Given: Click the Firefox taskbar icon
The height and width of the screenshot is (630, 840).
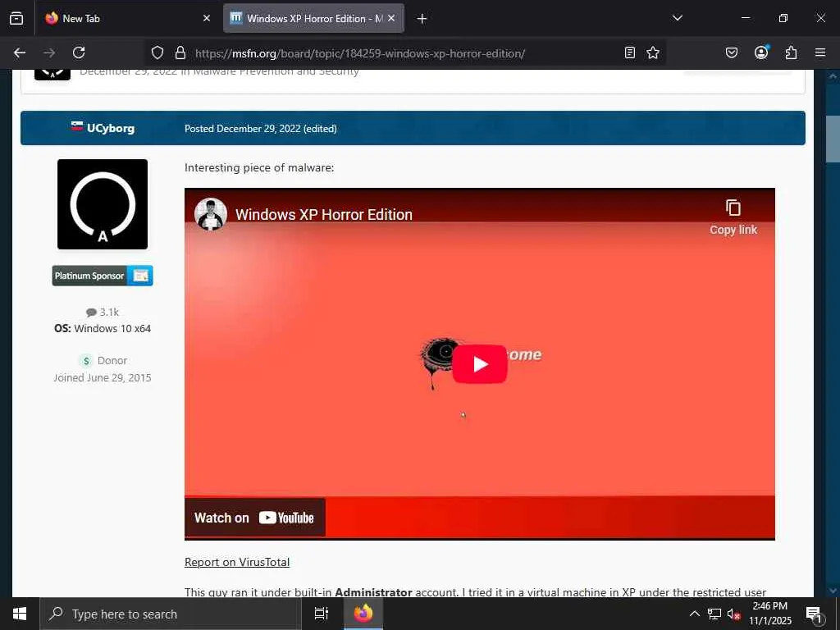Looking at the screenshot, I should [363, 614].
